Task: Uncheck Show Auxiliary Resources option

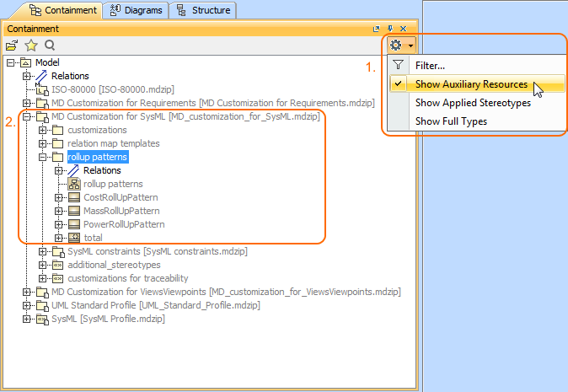Action: coord(470,84)
